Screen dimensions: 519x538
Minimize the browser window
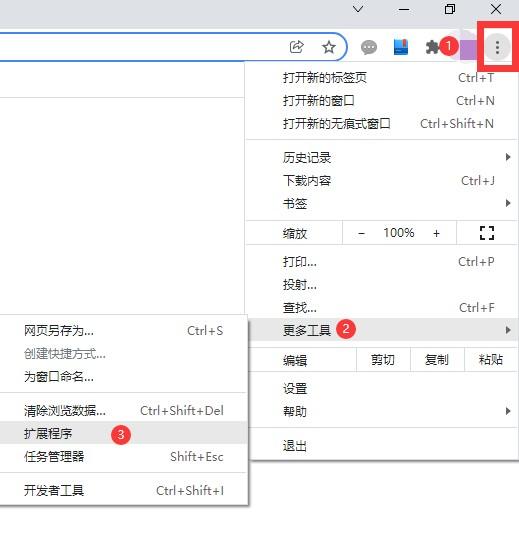tap(404, 9)
